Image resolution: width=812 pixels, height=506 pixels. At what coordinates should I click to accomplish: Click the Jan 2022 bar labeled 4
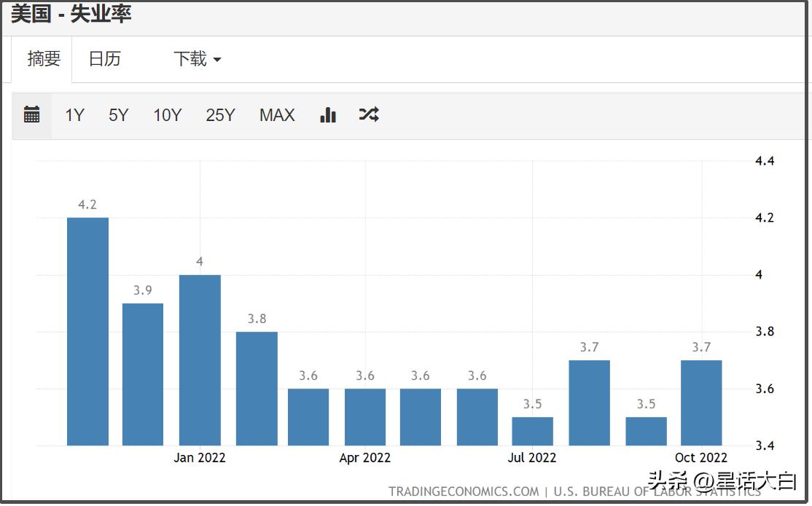200,359
